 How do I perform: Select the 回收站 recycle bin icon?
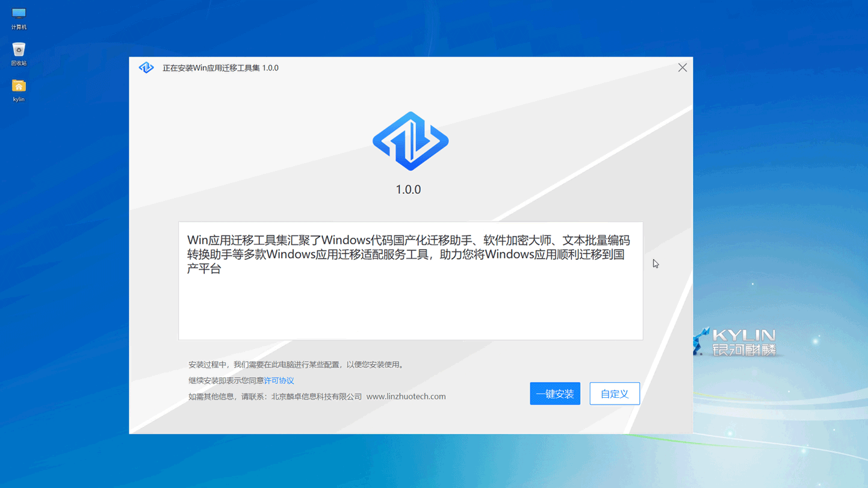(19, 54)
